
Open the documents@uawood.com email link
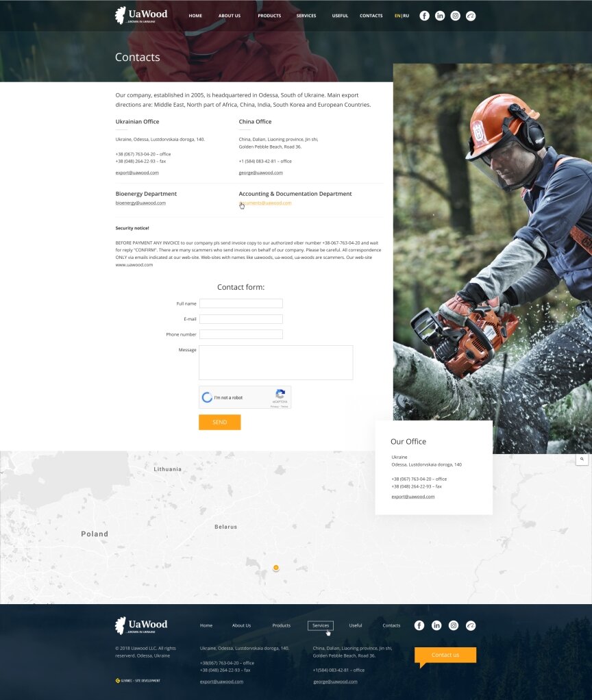265,203
